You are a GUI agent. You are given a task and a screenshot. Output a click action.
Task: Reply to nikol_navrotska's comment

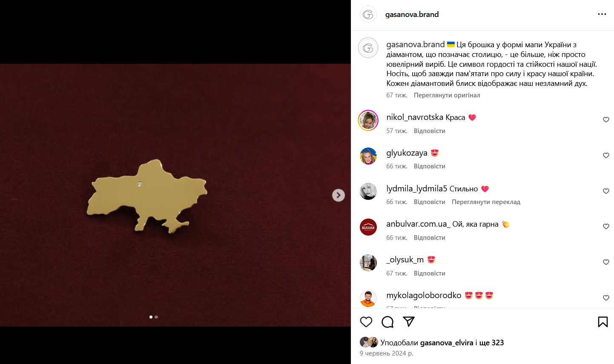pos(430,131)
